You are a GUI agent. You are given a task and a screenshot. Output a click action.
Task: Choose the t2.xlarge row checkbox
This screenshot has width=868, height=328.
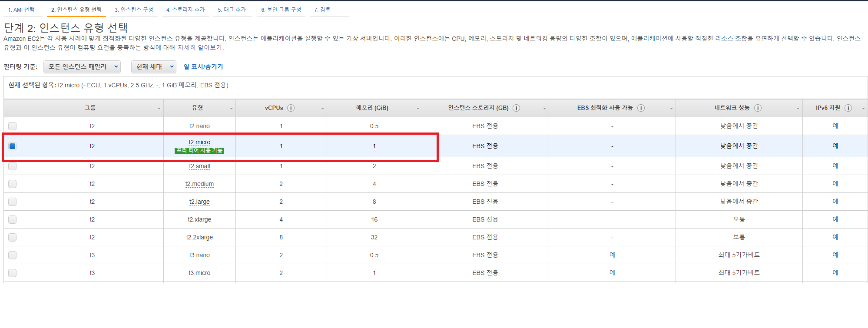12,219
